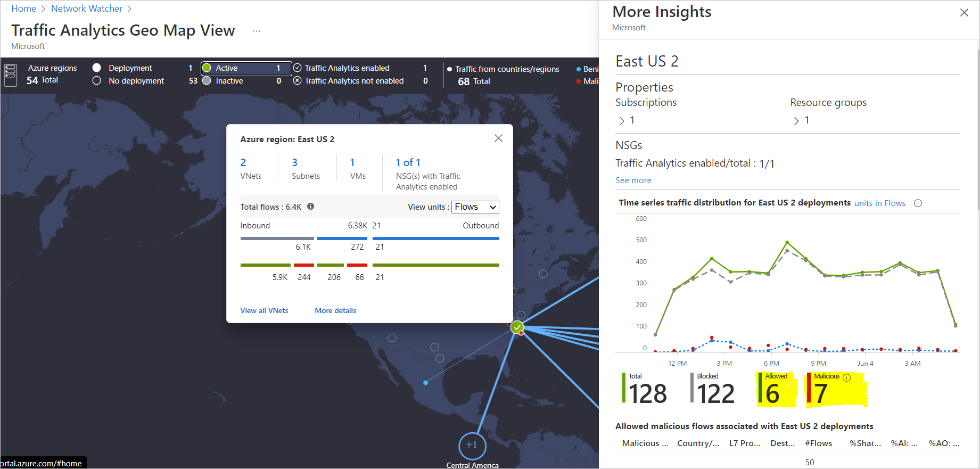Click 1 of 1 NSGs link
The width and height of the screenshot is (980, 469).
(x=408, y=162)
